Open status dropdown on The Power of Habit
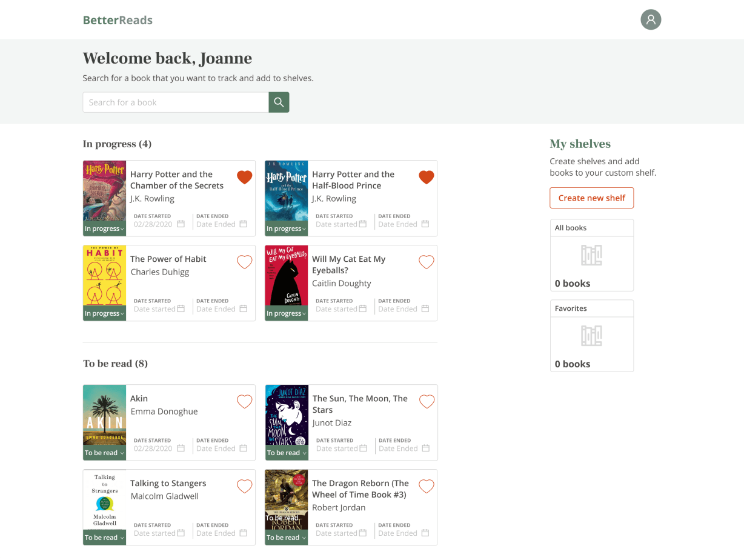The image size is (744, 560). click(x=104, y=313)
